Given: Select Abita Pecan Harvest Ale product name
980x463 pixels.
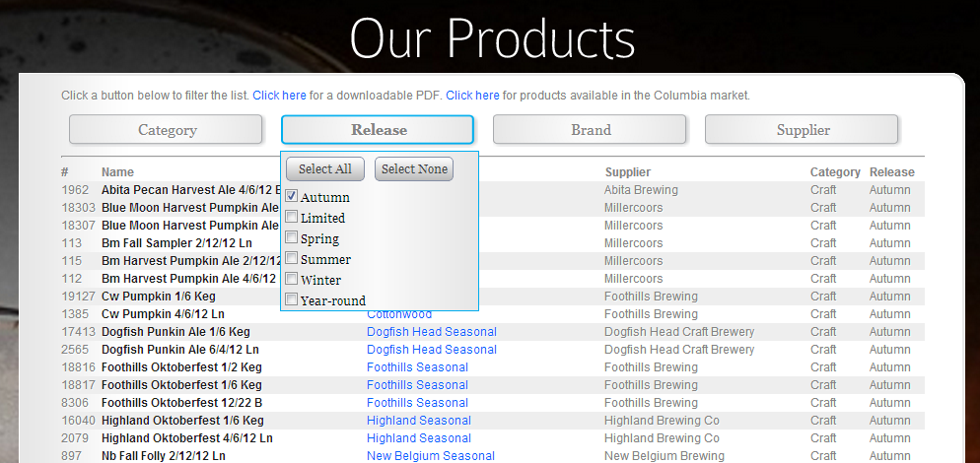Looking at the screenshot, I should 190,190.
